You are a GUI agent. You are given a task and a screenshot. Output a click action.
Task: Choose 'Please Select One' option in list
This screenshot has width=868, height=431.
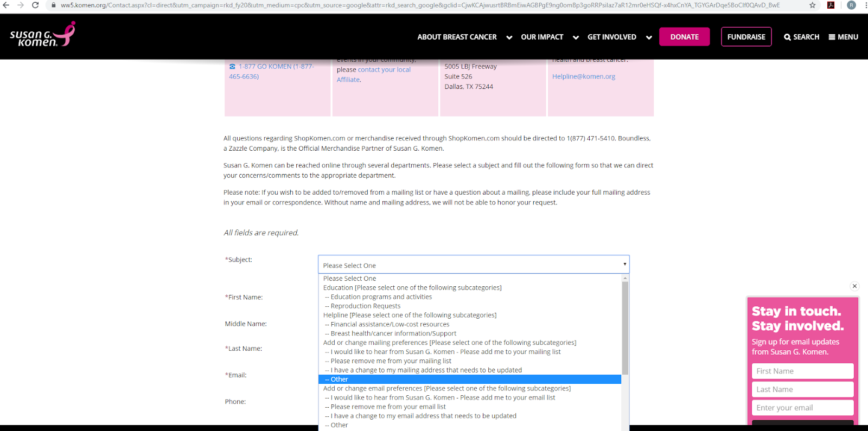(470, 279)
